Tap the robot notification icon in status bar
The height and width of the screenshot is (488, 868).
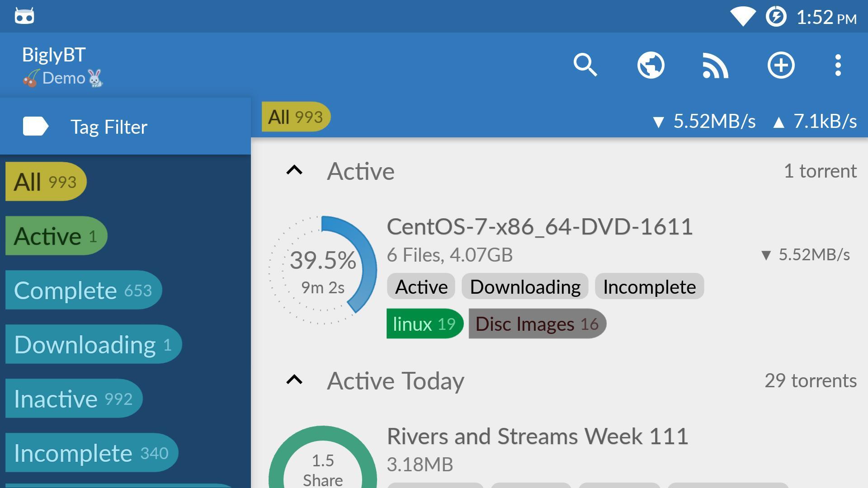24,16
